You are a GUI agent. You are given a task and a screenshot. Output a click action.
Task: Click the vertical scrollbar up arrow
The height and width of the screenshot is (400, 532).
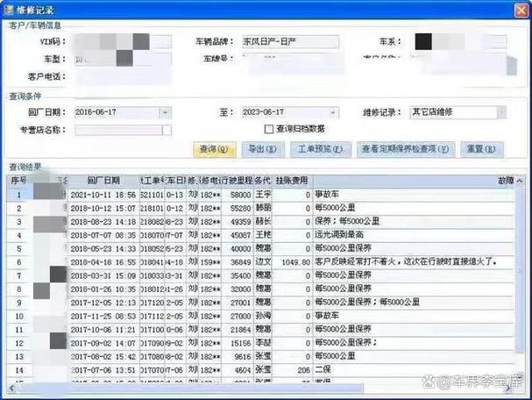pos(520,181)
